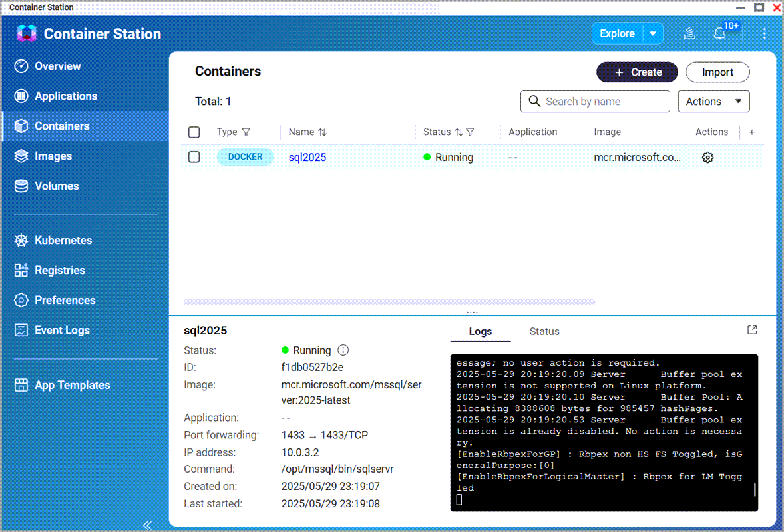Screen dimensions: 784x532
Task: Click the Application column header
Action: point(532,132)
